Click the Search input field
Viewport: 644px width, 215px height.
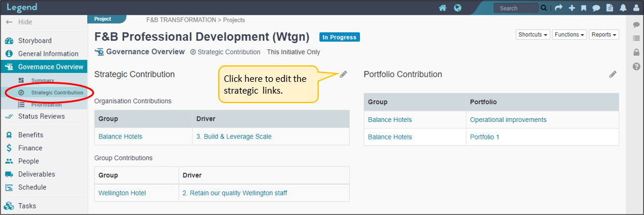point(516,8)
